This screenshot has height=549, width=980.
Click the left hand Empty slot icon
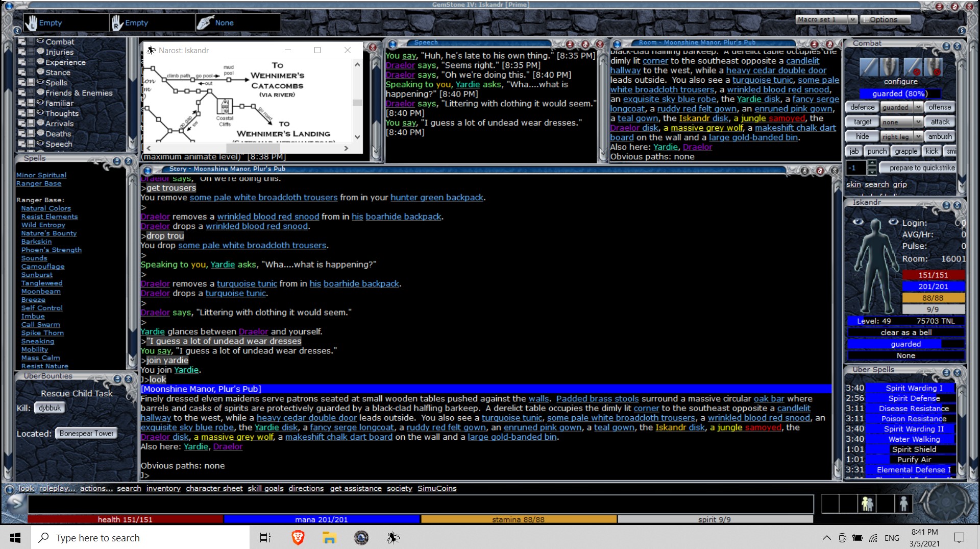[32, 22]
